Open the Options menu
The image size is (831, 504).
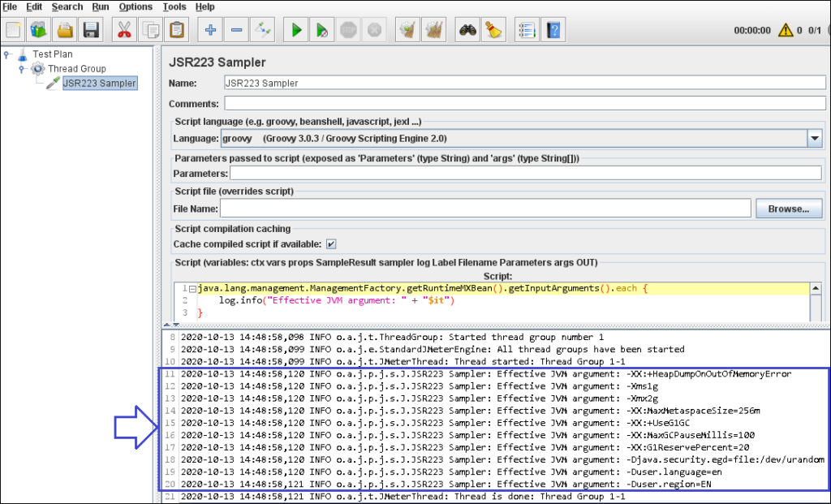click(x=135, y=6)
